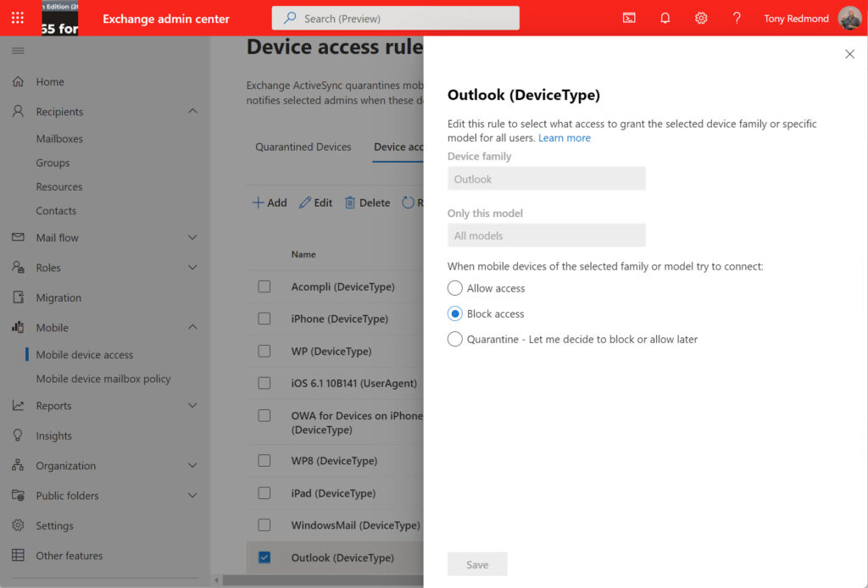Open Contacts under Recipients

pos(56,211)
